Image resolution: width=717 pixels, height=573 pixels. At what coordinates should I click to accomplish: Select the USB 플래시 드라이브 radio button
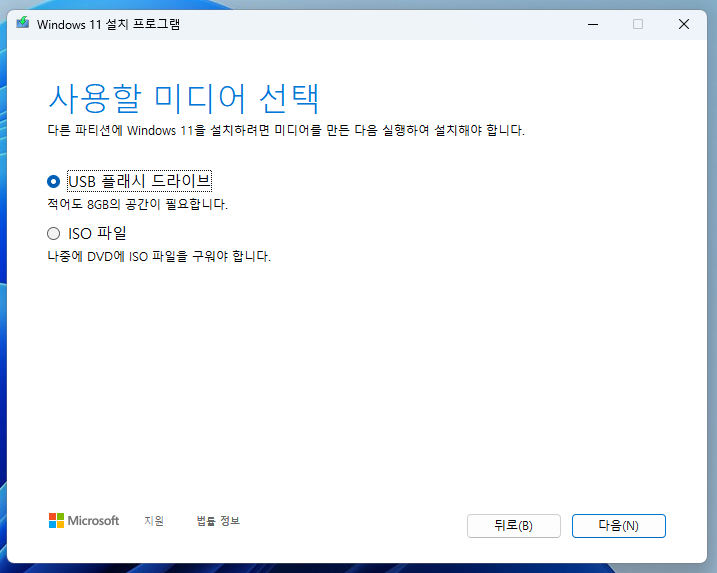[54, 182]
